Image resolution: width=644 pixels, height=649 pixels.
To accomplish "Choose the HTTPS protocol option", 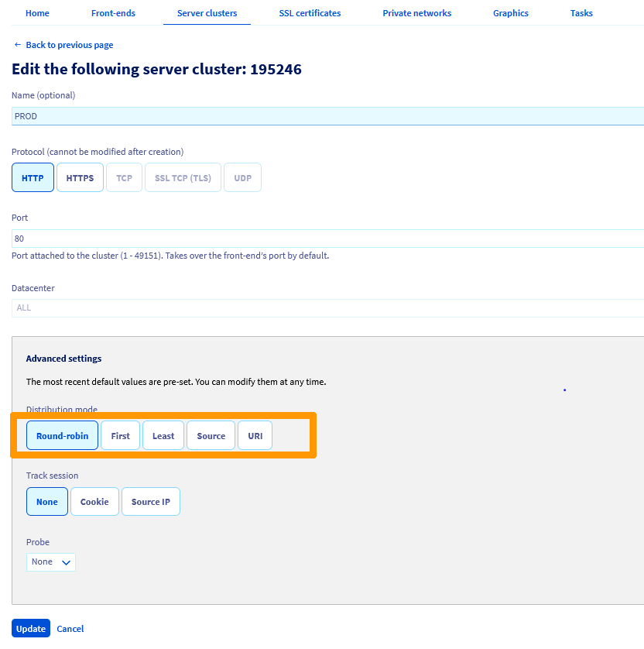I will [x=80, y=177].
